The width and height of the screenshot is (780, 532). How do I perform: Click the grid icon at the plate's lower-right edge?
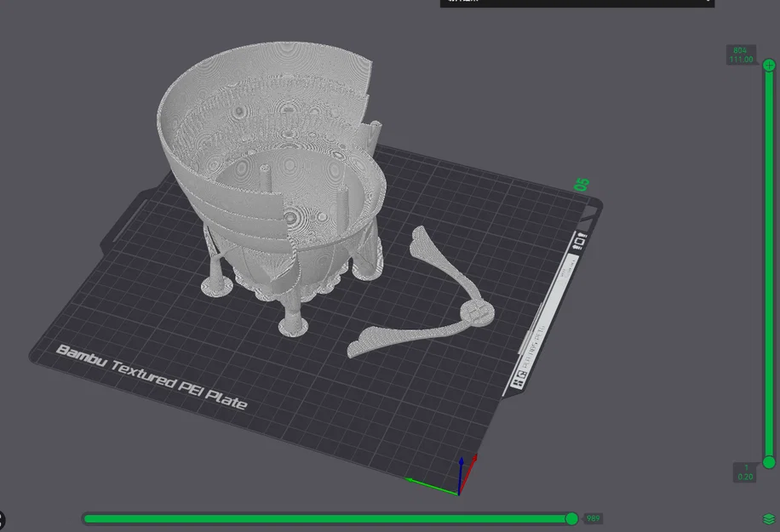[518, 382]
